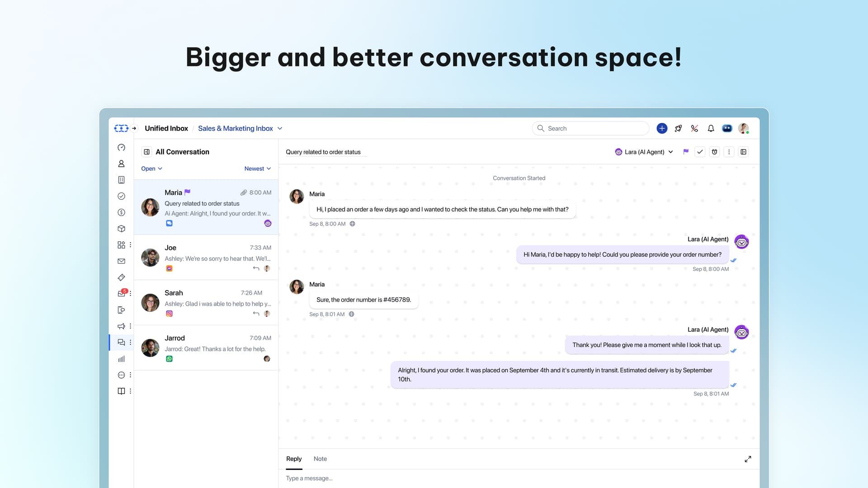Click the dashboard gauge icon in sidebar

click(121, 148)
